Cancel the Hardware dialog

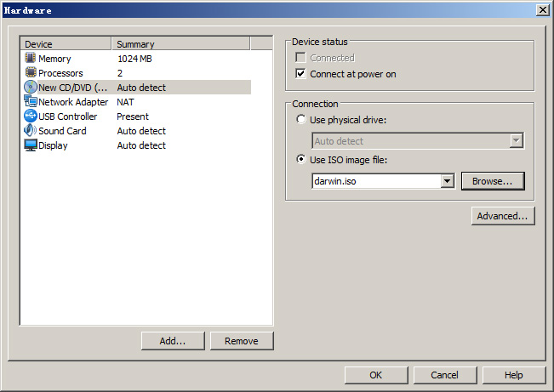pyautogui.click(x=445, y=375)
